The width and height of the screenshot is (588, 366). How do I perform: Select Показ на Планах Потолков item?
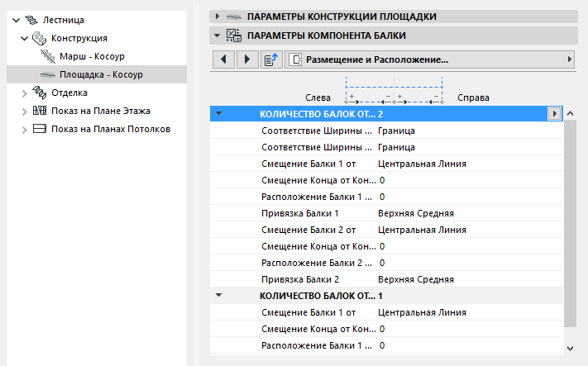111,129
